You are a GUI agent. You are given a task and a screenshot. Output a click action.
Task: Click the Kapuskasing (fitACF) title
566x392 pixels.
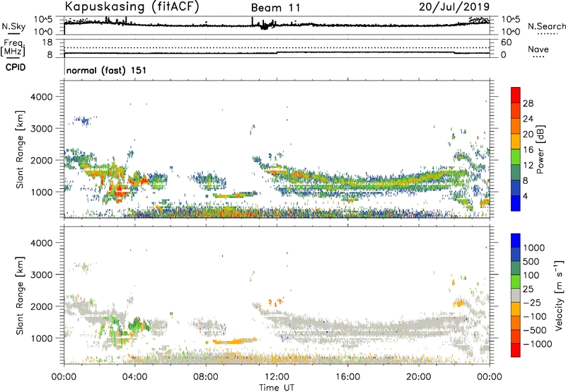[132, 7]
